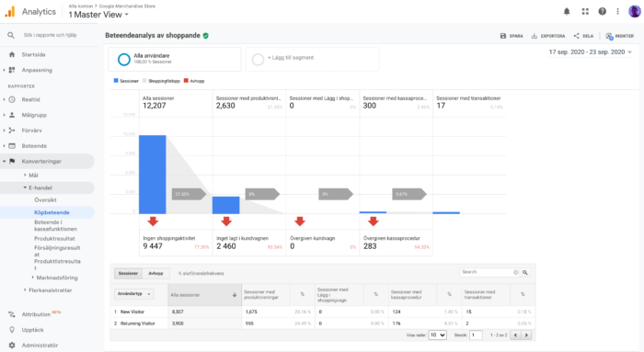Click the sidebar search magnifier icon
The image size is (644, 352).
click(x=11, y=35)
